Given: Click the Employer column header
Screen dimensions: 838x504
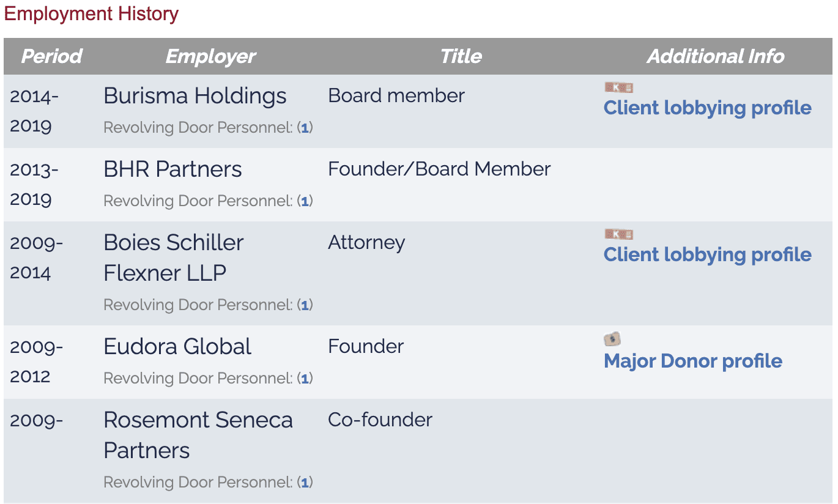Looking at the screenshot, I should (x=210, y=56).
